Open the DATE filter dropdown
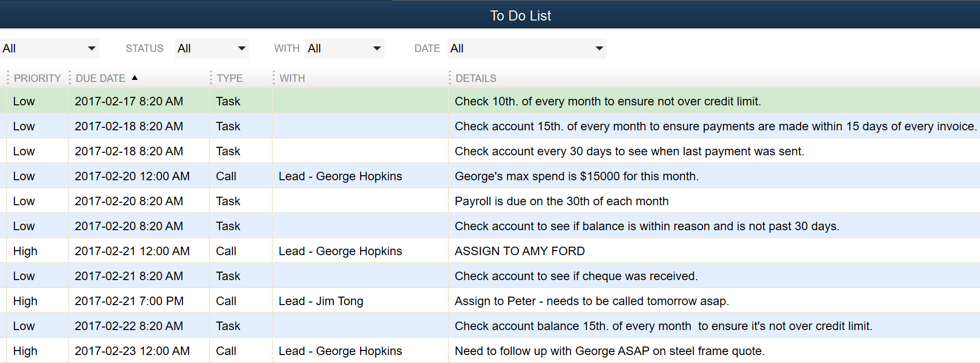 pyautogui.click(x=527, y=48)
